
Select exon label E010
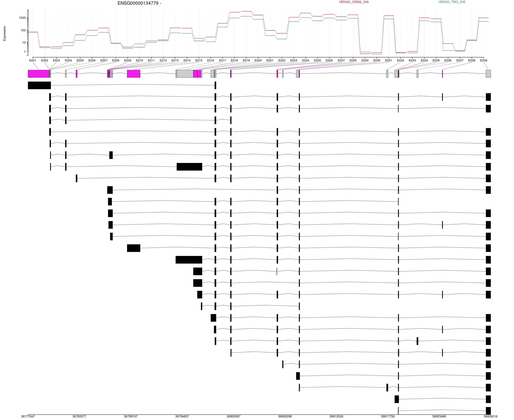tap(139, 60)
